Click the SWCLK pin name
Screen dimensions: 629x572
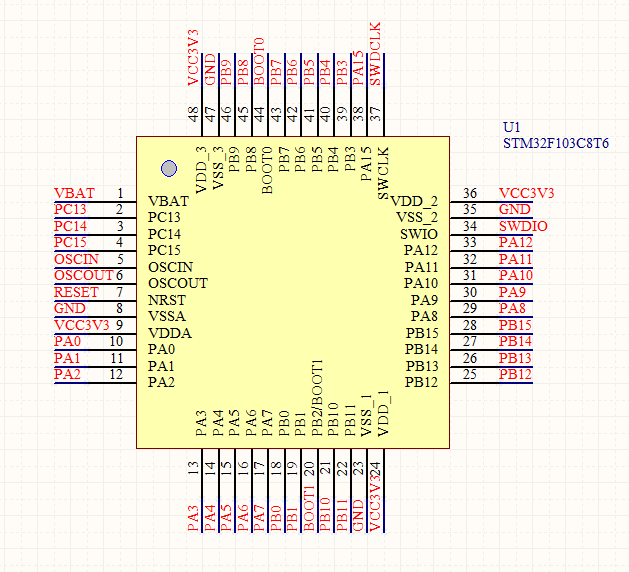tap(383, 173)
